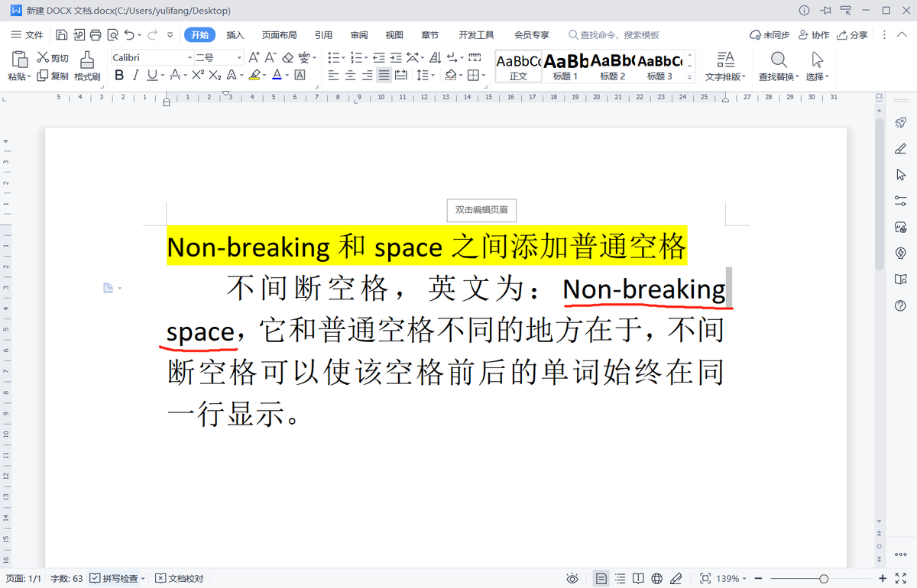Click the zoom in plus button
The width and height of the screenshot is (917, 588).
883,579
